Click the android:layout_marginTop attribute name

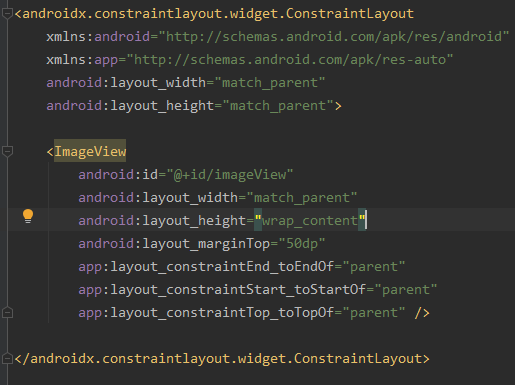(174, 243)
